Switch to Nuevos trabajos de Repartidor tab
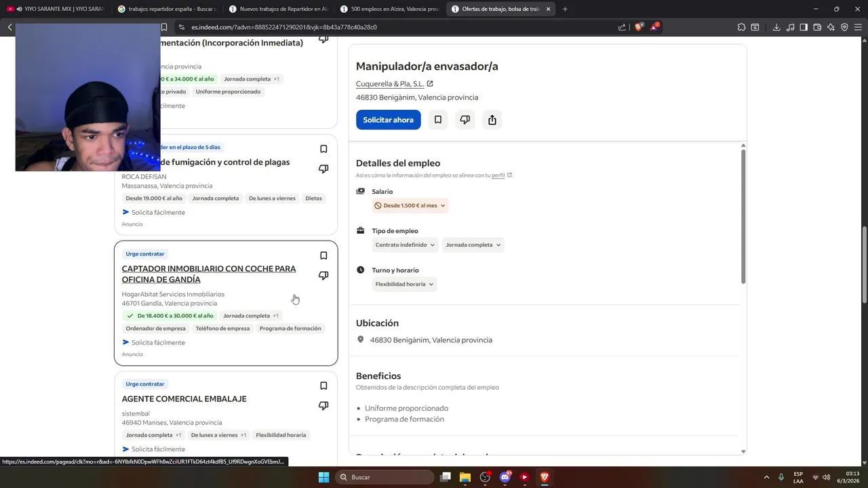Screen dimensions: 868x488 278,9
